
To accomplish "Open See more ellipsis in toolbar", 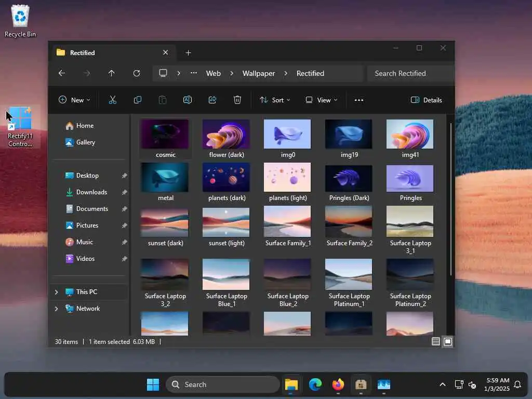I will click(x=358, y=100).
